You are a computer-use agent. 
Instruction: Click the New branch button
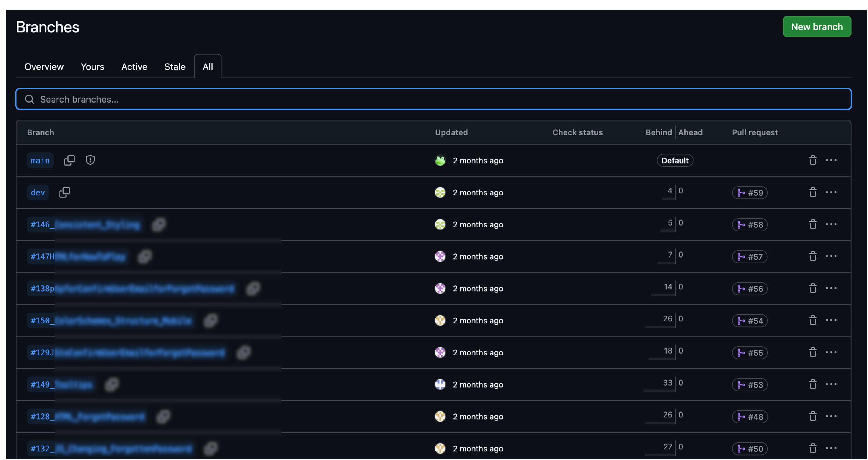[x=817, y=27]
